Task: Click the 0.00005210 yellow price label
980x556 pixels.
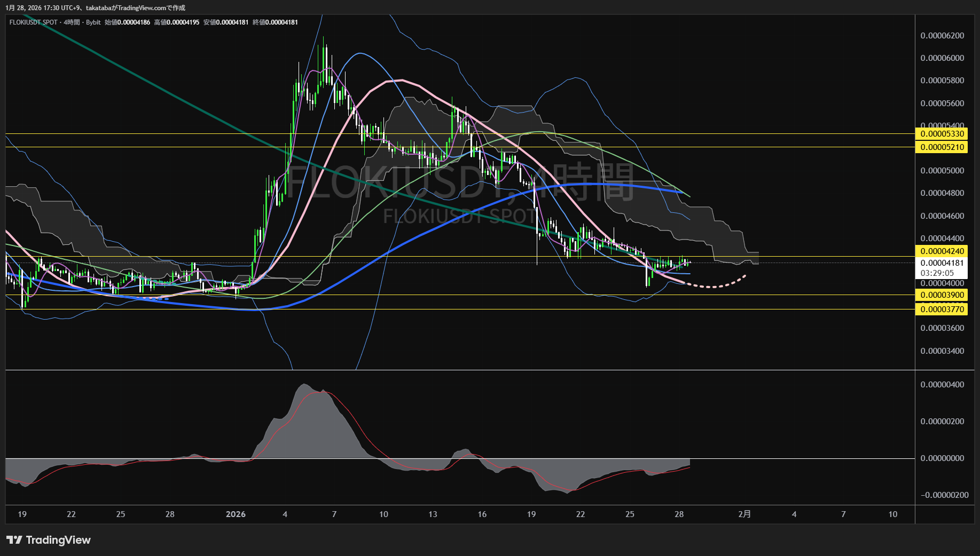Action: tap(942, 147)
